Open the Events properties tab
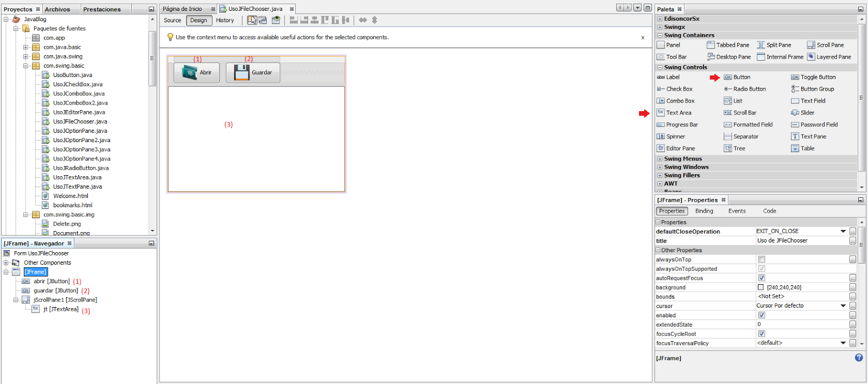The image size is (868, 384). [x=737, y=211]
